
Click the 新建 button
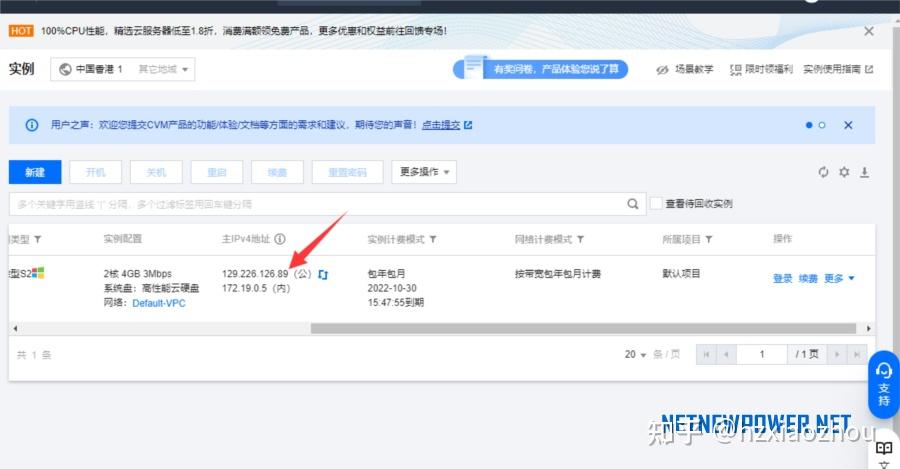[35, 172]
